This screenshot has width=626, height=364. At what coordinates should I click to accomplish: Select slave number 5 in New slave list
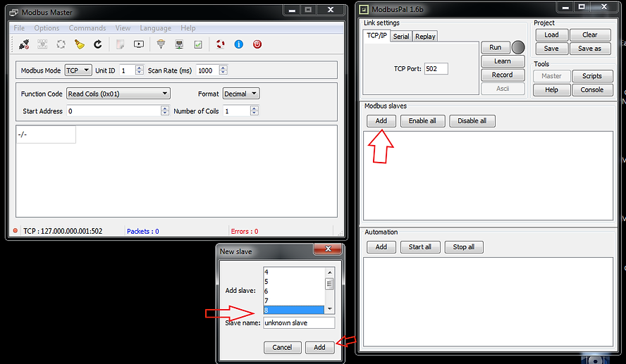[294, 282]
